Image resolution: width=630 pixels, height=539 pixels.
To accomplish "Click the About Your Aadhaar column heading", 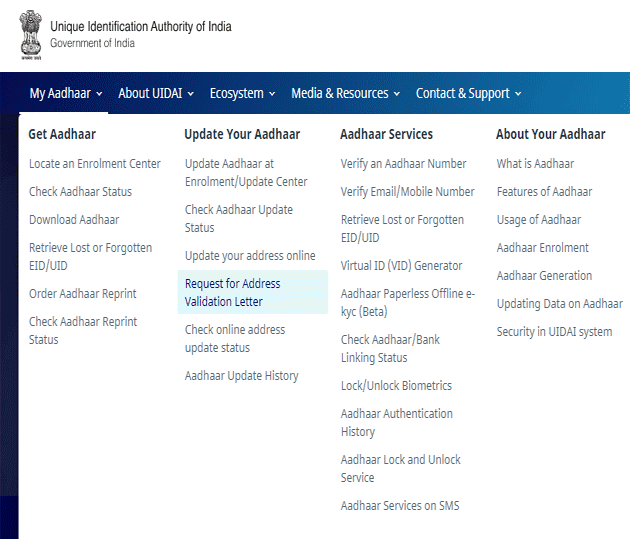I will (550, 134).
